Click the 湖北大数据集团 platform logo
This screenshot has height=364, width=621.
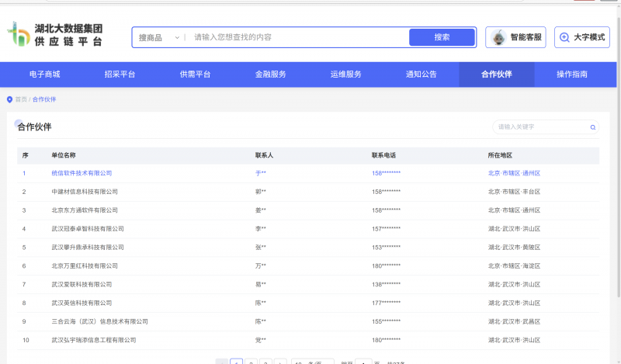[54, 36]
